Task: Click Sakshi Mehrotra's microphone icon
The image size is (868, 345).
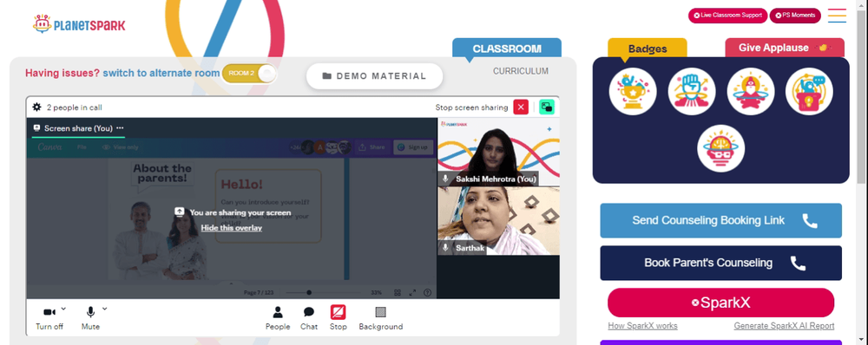Action: [x=445, y=179]
